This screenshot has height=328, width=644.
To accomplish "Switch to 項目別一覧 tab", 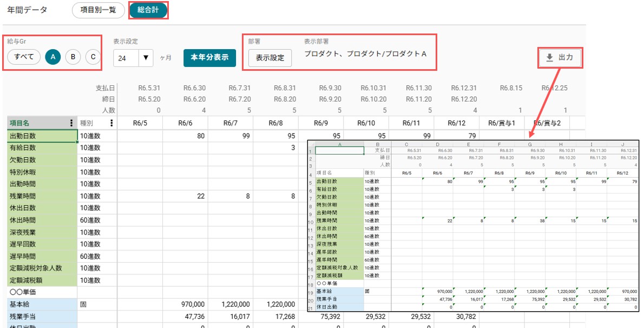I will point(98,10).
